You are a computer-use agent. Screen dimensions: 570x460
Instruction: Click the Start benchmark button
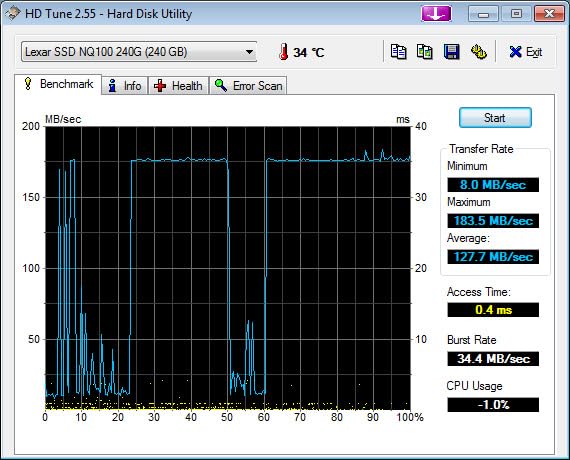pyautogui.click(x=495, y=118)
